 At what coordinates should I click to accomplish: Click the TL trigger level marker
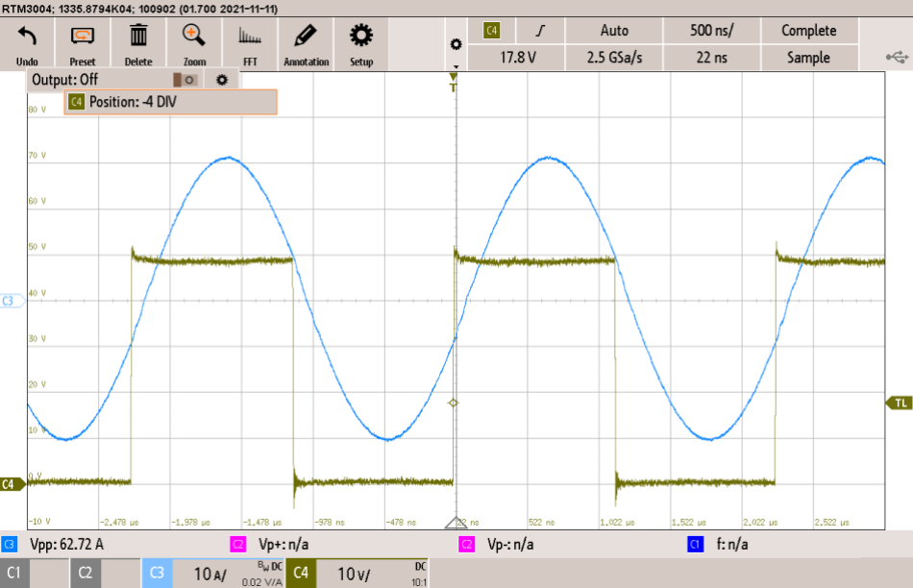click(899, 403)
